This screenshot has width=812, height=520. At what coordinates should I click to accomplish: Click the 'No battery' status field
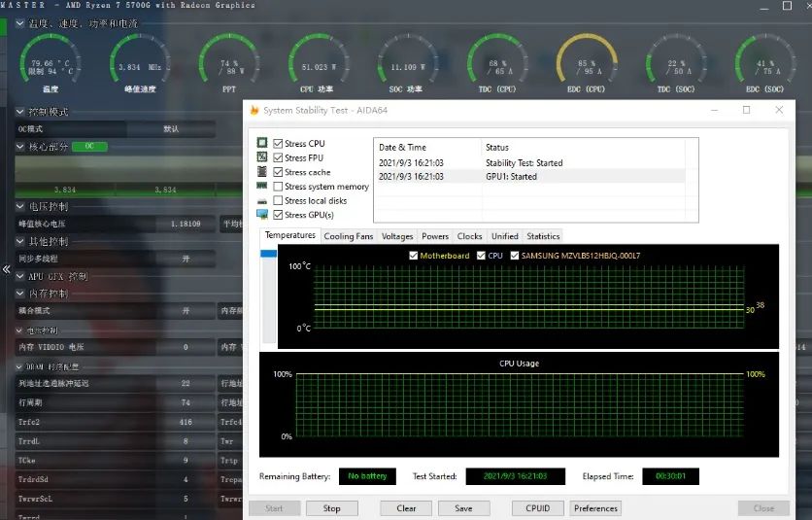point(367,476)
